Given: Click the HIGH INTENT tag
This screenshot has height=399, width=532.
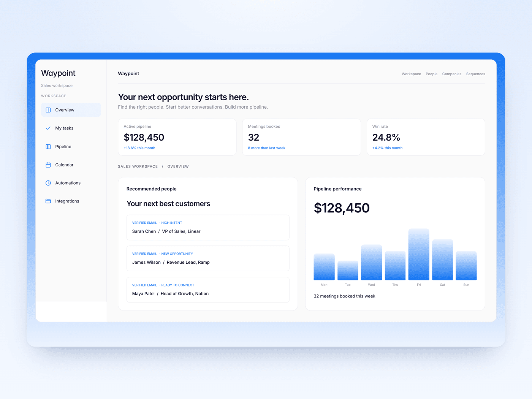Looking at the screenshot, I should pos(171,223).
